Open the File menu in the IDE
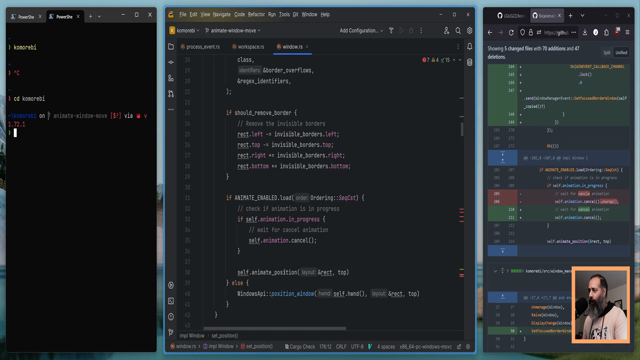This screenshot has height=360, width=640. (x=183, y=14)
